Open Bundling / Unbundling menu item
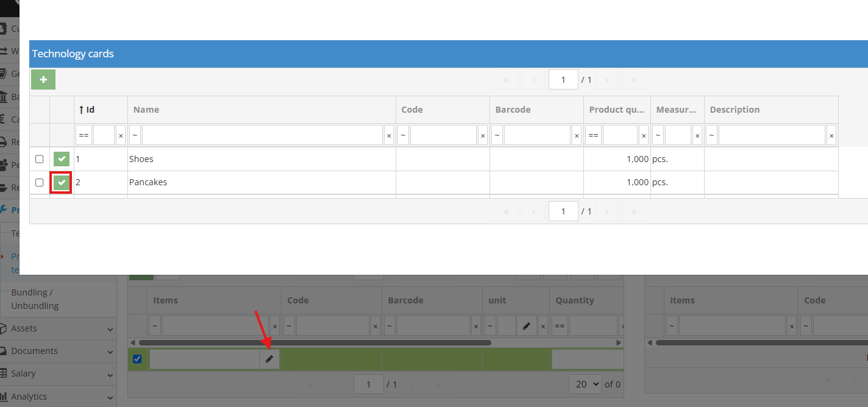868x407 pixels. click(35, 299)
